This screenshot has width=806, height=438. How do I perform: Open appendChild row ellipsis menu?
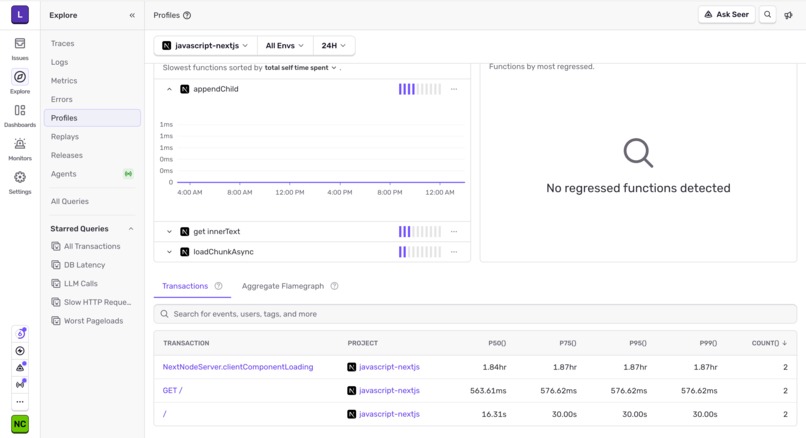click(454, 89)
